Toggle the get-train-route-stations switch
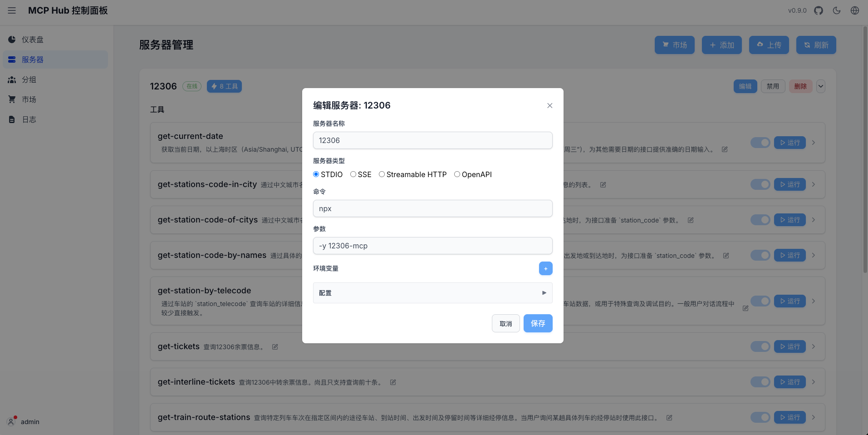 click(760, 417)
